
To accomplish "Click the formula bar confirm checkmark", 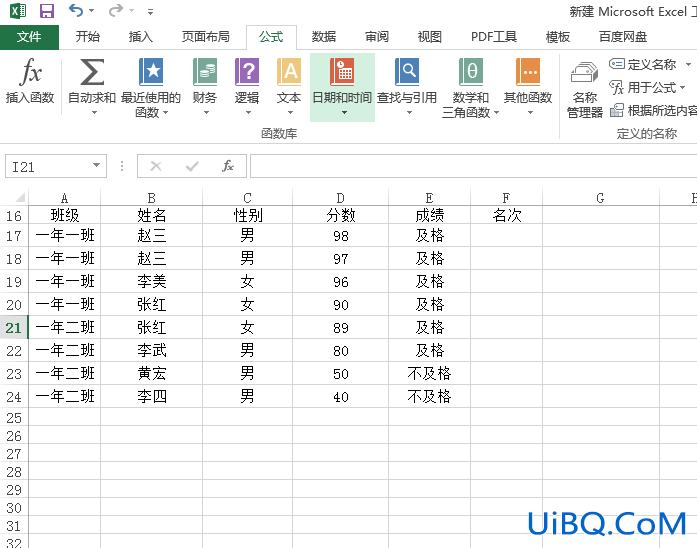I will pos(192,166).
